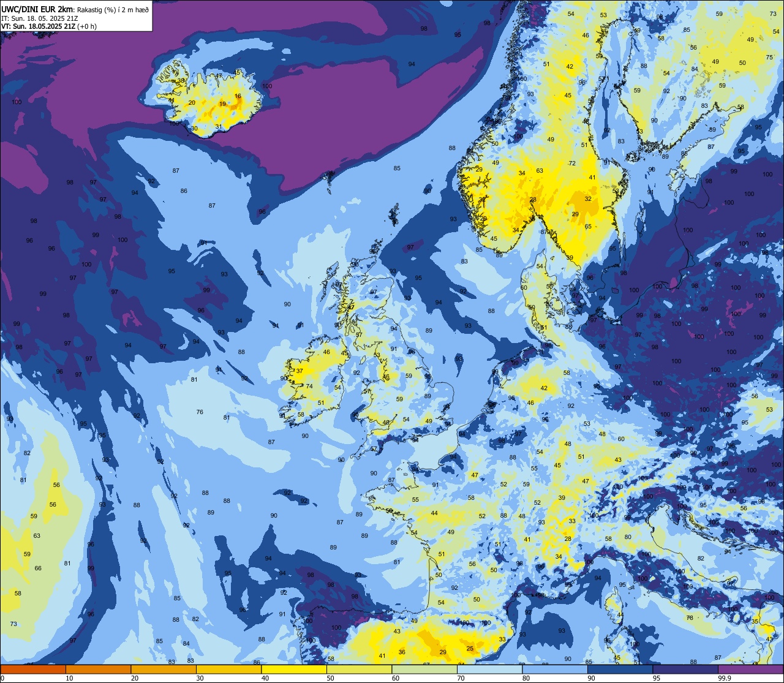Click the legend segment between 30 and 40
This screenshot has width=784, height=683.
tap(228, 669)
